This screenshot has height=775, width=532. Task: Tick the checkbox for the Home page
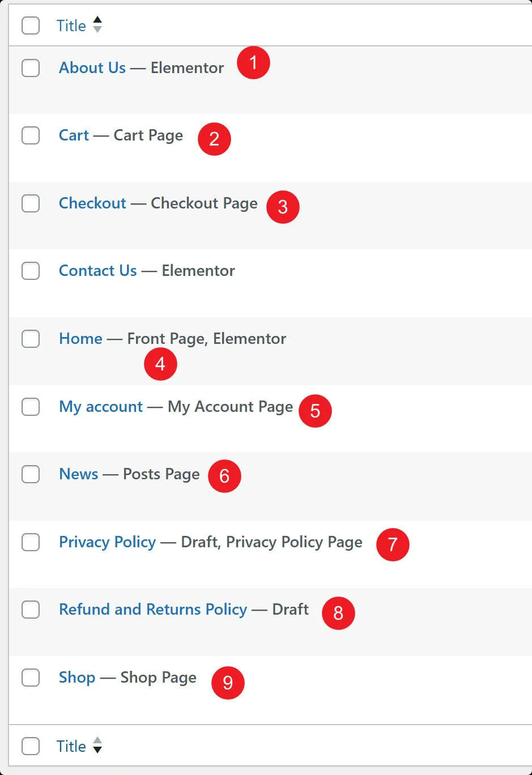point(31,339)
